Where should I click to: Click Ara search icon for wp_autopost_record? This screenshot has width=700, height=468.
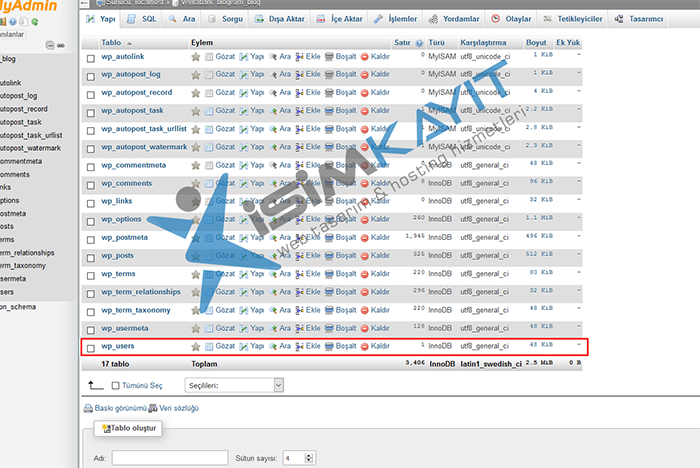(x=273, y=93)
